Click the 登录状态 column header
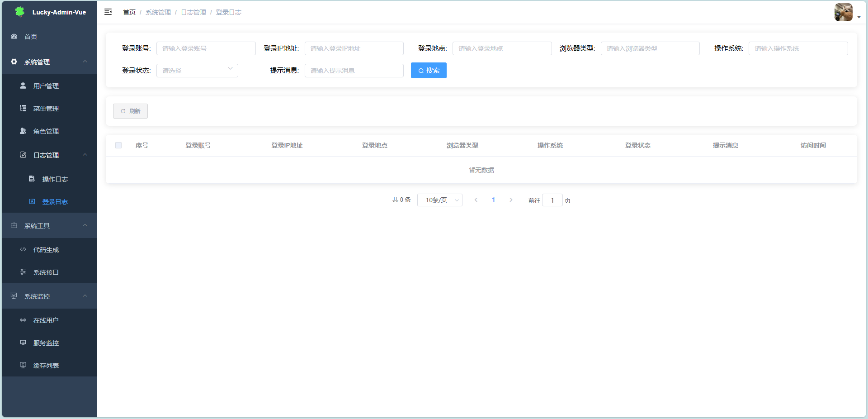The width and height of the screenshot is (868, 419). click(x=637, y=145)
